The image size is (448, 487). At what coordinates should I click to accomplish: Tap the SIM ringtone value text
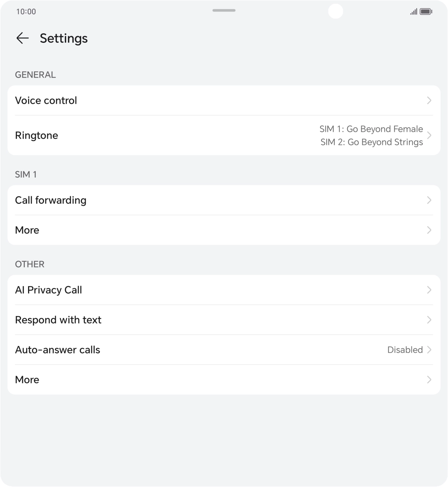371,136
